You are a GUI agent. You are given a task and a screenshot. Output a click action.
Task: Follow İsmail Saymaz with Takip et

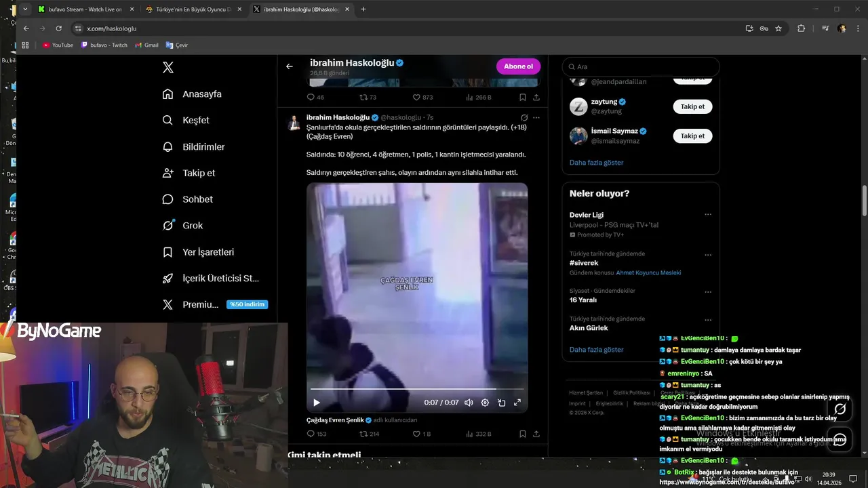[x=692, y=136]
